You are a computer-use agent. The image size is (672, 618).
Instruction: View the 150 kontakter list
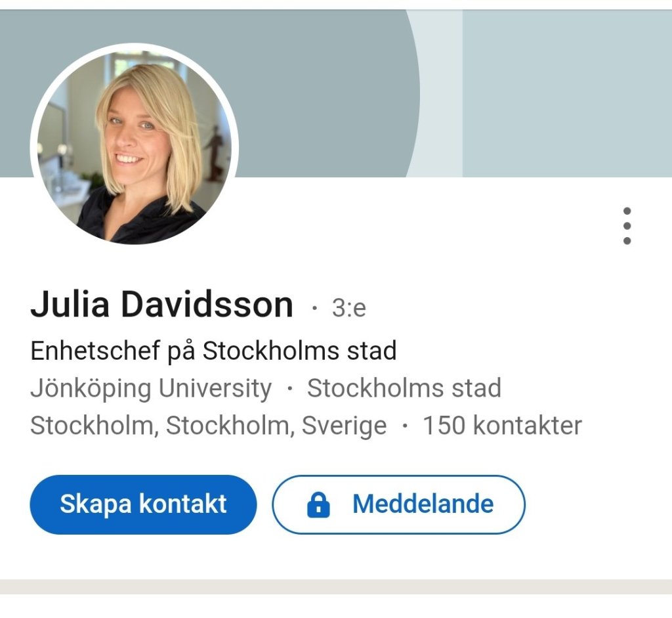[502, 426]
